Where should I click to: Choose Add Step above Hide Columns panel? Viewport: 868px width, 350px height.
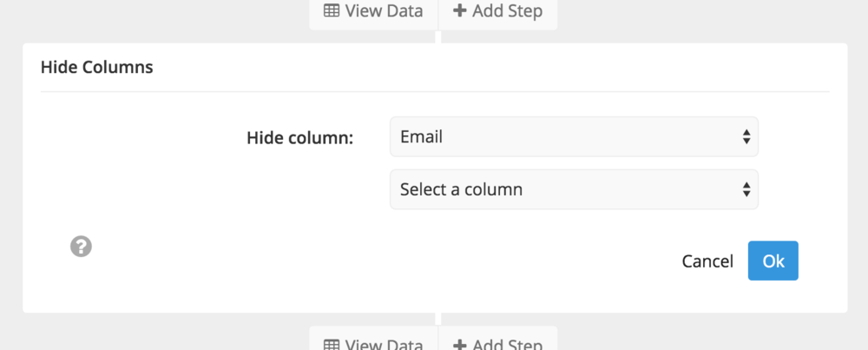(x=497, y=11)
